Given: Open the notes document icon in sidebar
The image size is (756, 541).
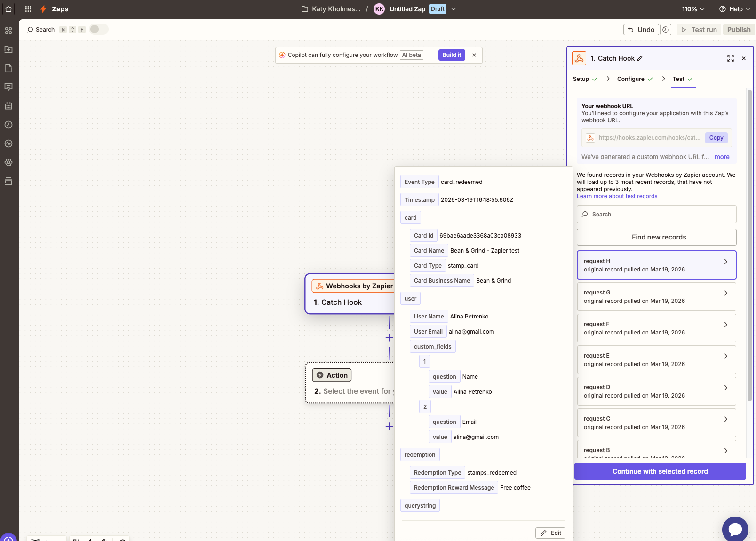Looking at the screenshot, I should 8,68.
